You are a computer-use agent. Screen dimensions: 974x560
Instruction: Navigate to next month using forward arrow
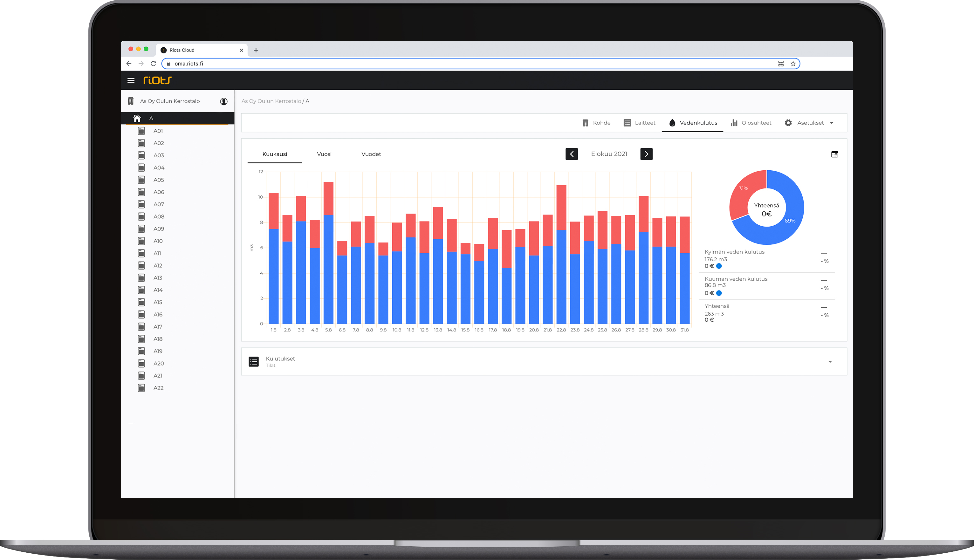point(646,154)
